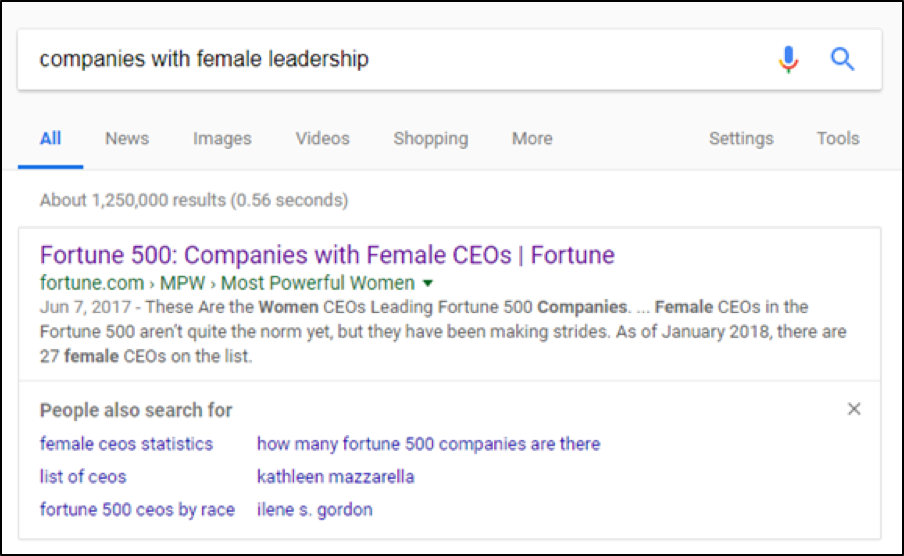Open the Settings menu

click(x=741, y=138)
